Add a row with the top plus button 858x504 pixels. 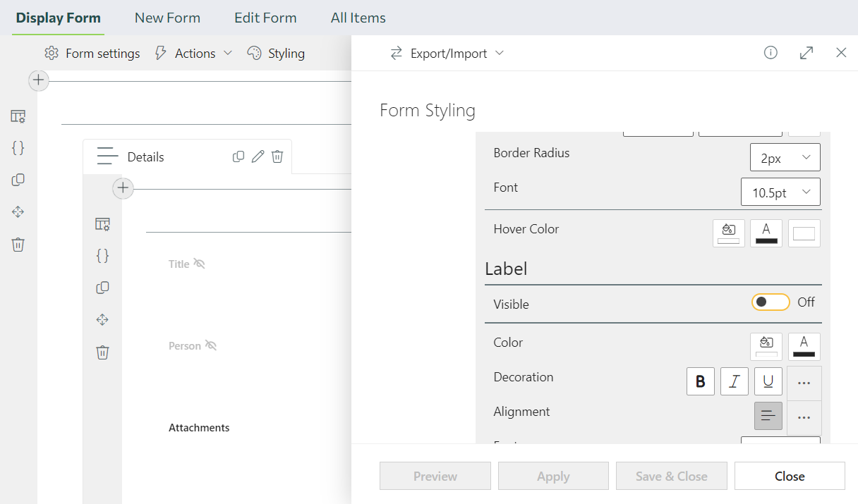click(39, 80)
